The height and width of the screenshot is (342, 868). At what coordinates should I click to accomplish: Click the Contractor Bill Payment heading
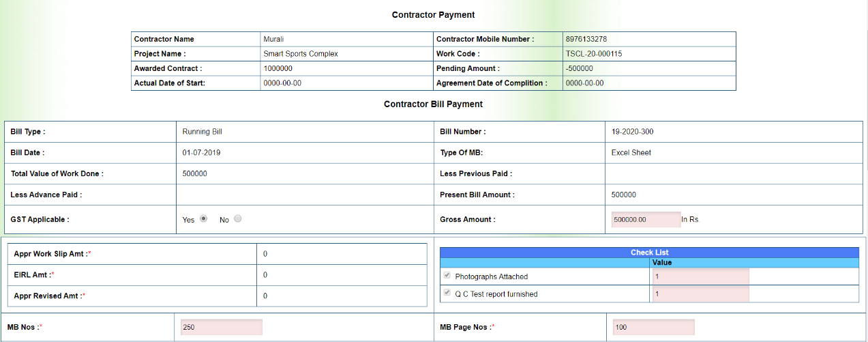(433, 104)
